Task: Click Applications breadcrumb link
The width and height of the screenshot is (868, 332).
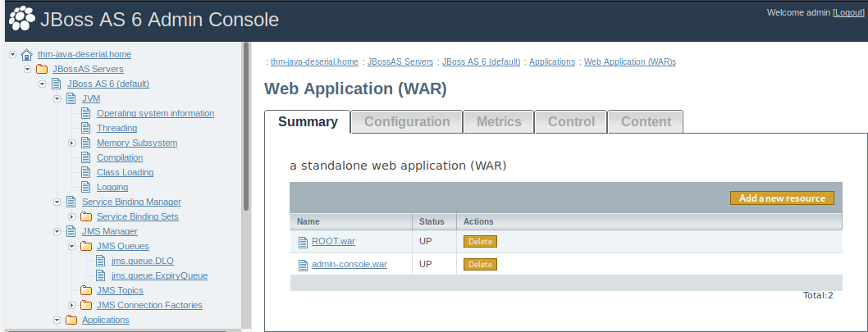Action: click(552, 61)
